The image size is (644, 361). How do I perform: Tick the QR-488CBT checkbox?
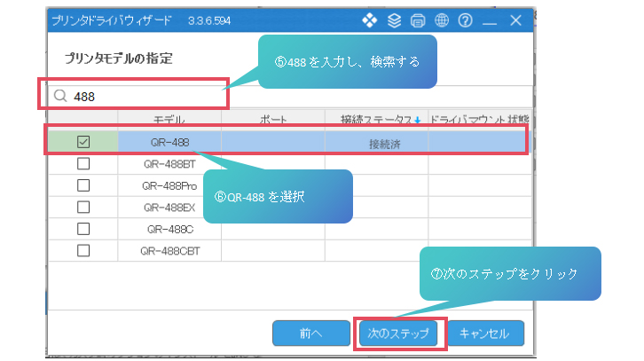click(83, 250)
